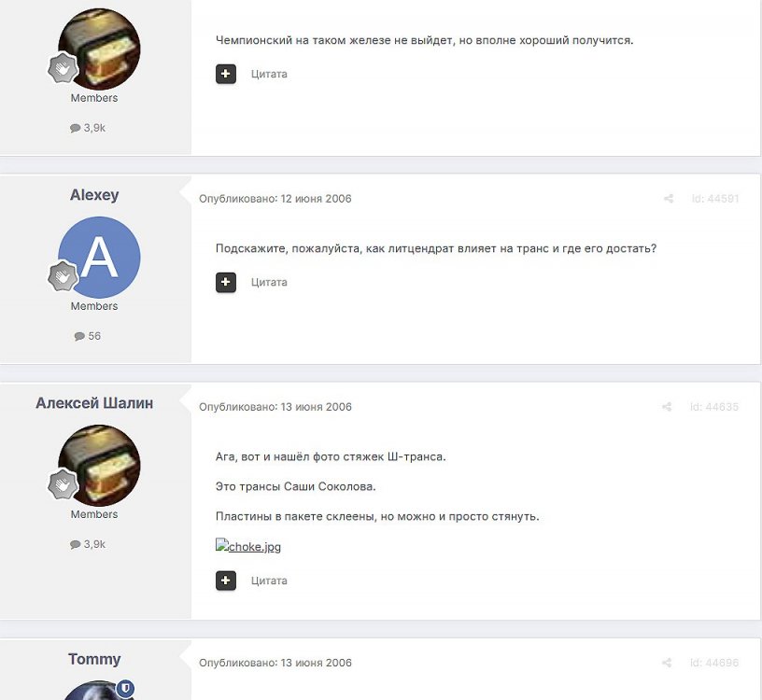Share Алексей Шалин's 13 июня post
Viewport: 762px width, 700px height.
pyautogui.click(x=667, y=407)
